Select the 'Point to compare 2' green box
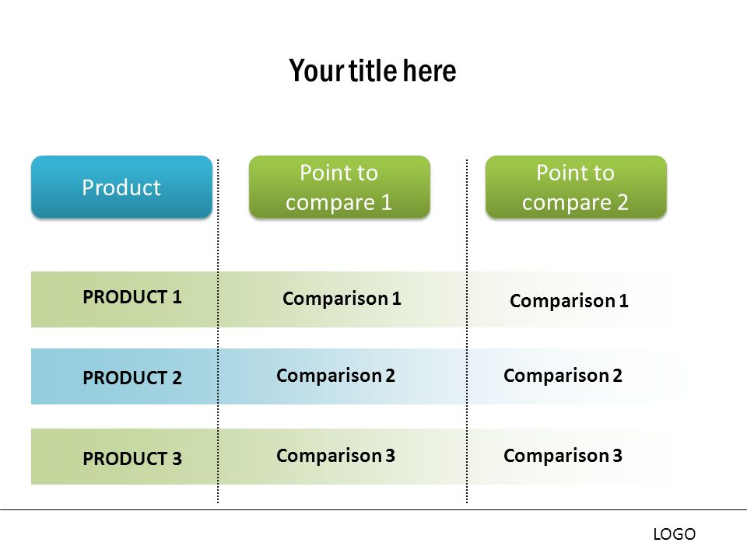The height and width of the screenshot is (560, 747). (x=576, y=187)
